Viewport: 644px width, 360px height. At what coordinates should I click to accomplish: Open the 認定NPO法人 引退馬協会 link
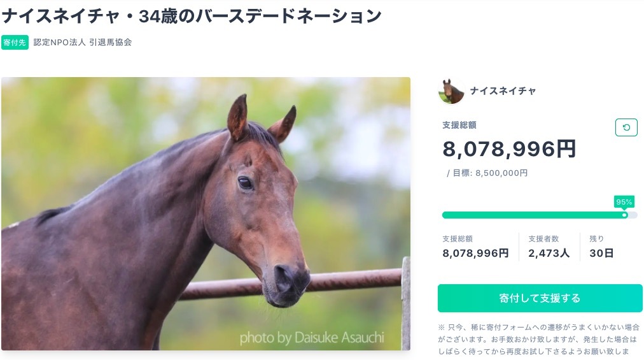coord(83,43)
